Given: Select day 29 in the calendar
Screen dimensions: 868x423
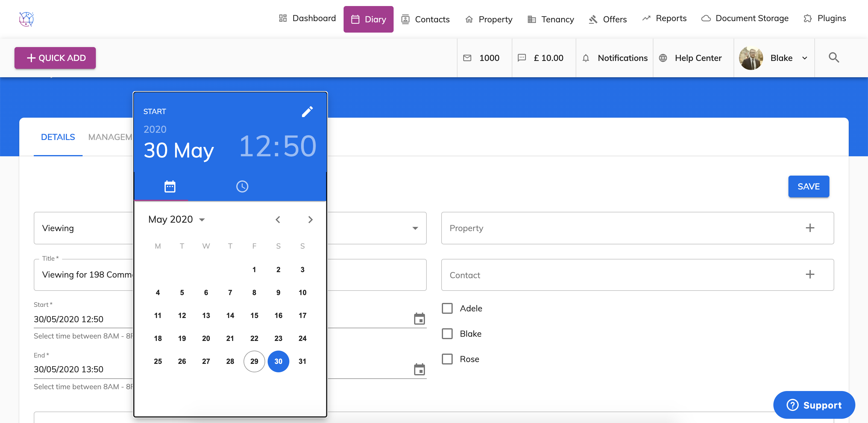Looking at the screenshot, I should tap(254, 361).
